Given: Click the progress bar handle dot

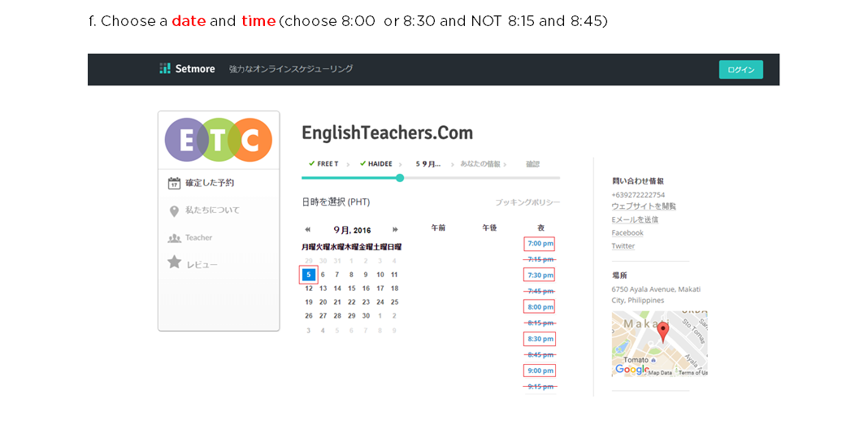Looking at the screenshot, I should click(x=400, y=178).
